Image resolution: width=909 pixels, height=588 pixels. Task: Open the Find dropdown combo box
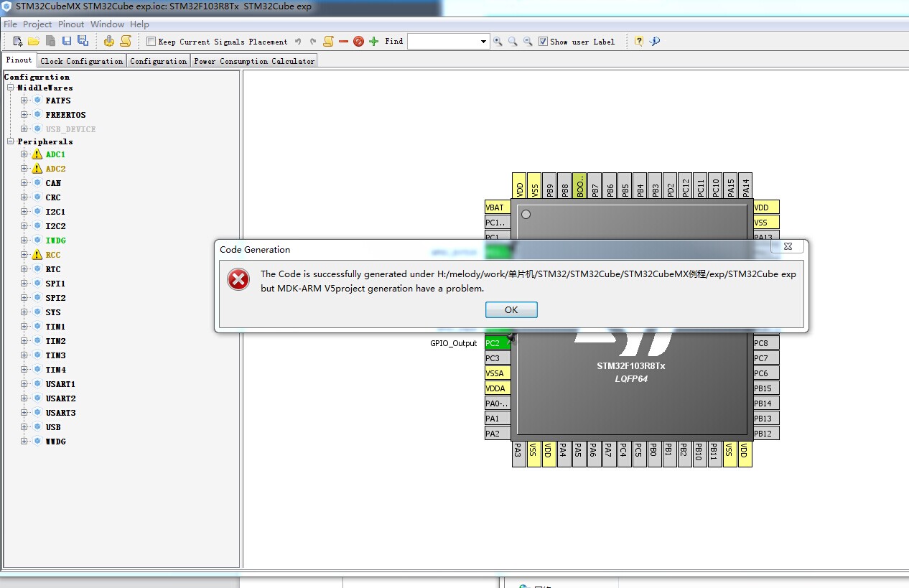point(484,42)
